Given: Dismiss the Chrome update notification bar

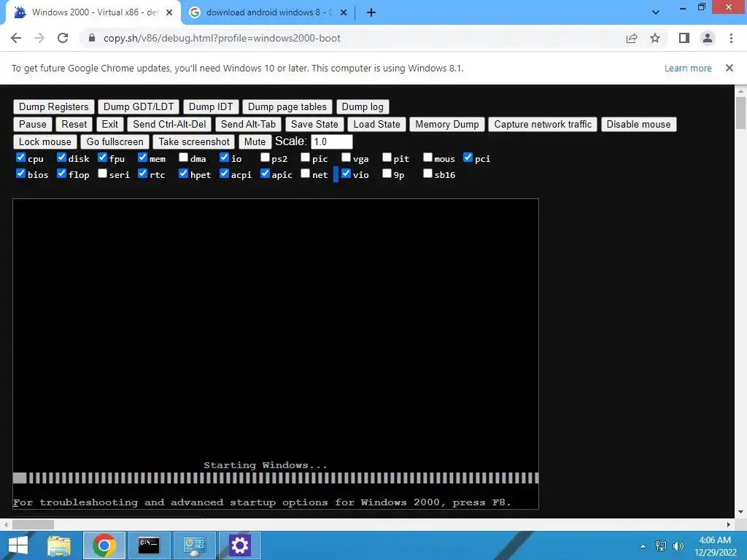Looking at the screenshot, I should [729, 68].
